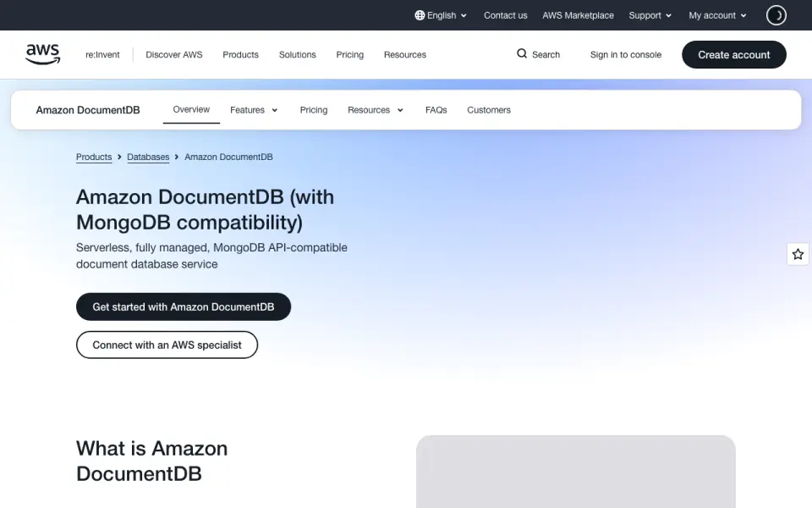Click the Amazon DocumentDB breadcrumb text
The height and width of the screenshot is (508, 812).
pos(228,157)
